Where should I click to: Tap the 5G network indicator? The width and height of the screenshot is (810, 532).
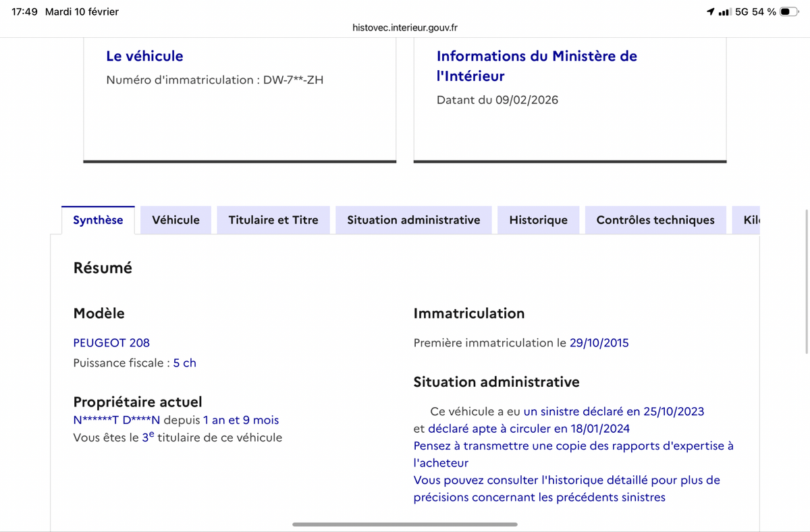(742, 11)
